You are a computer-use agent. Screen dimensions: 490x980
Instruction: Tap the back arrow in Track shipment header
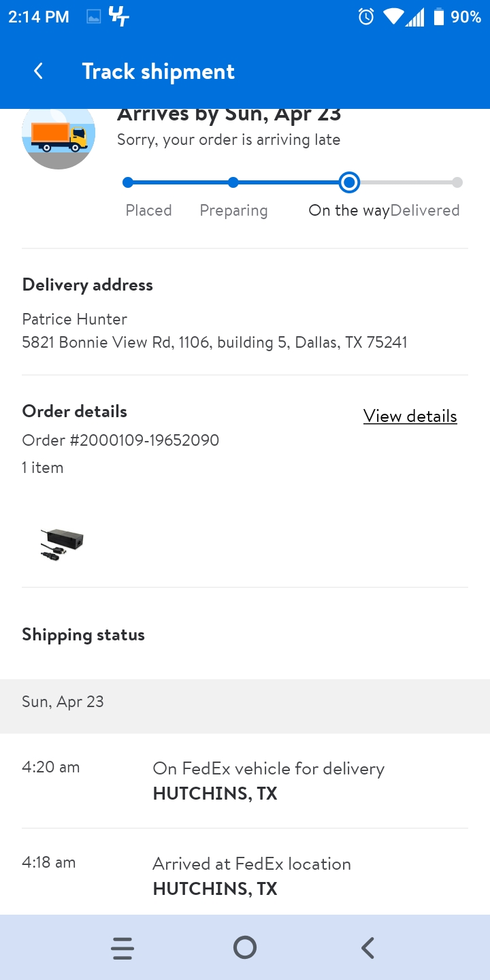click(39, 71)
